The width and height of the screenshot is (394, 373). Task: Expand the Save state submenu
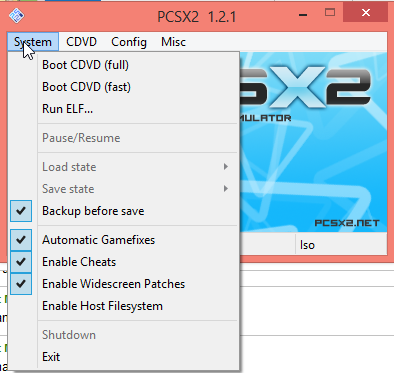(x=124, y=189)
